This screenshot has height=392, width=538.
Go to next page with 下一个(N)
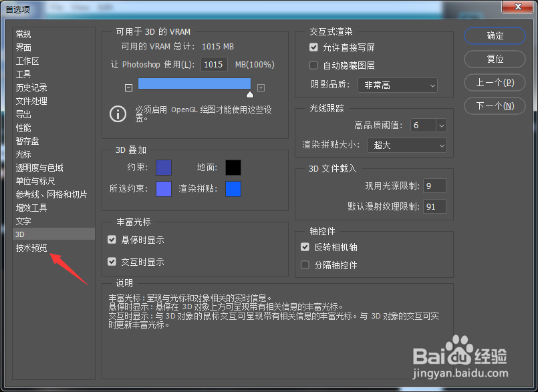[x=495, y=106]
